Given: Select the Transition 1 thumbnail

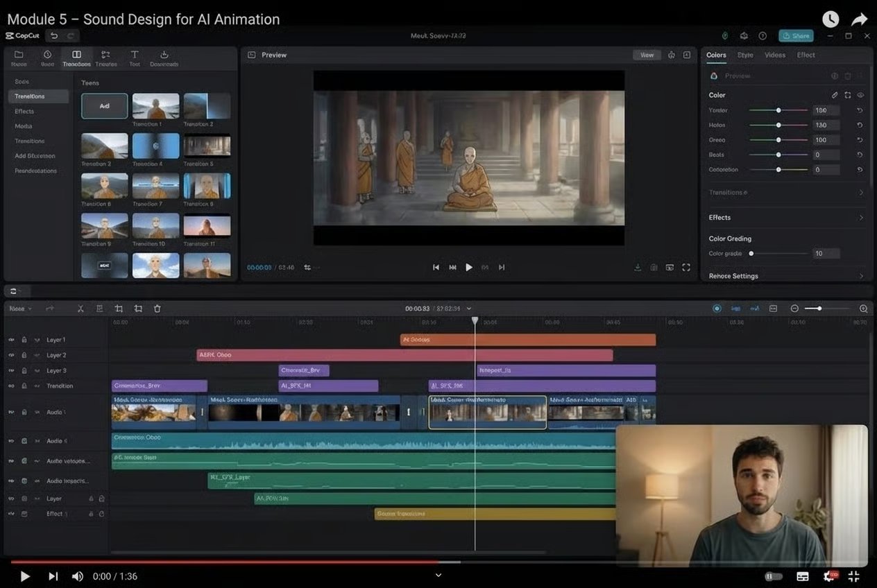Looking at the screenshot, I should coord(155,106).
